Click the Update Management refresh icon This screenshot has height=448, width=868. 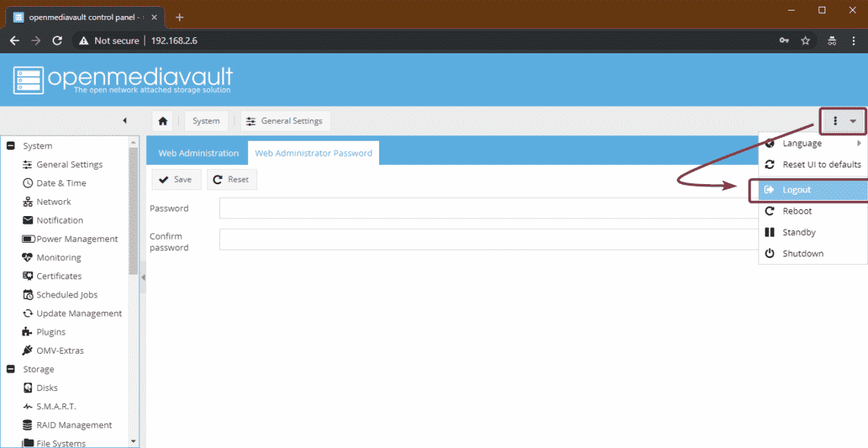pos(27,313)
